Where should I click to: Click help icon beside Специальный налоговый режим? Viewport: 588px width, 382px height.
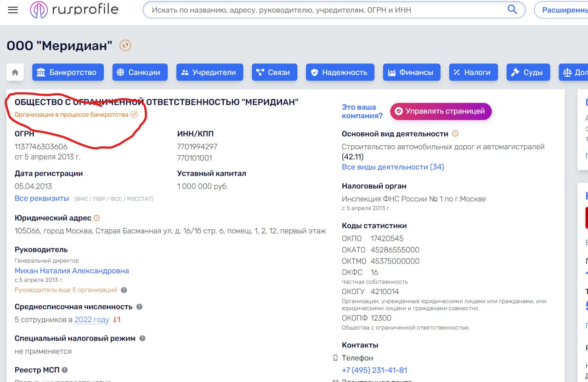coord(142,338)
